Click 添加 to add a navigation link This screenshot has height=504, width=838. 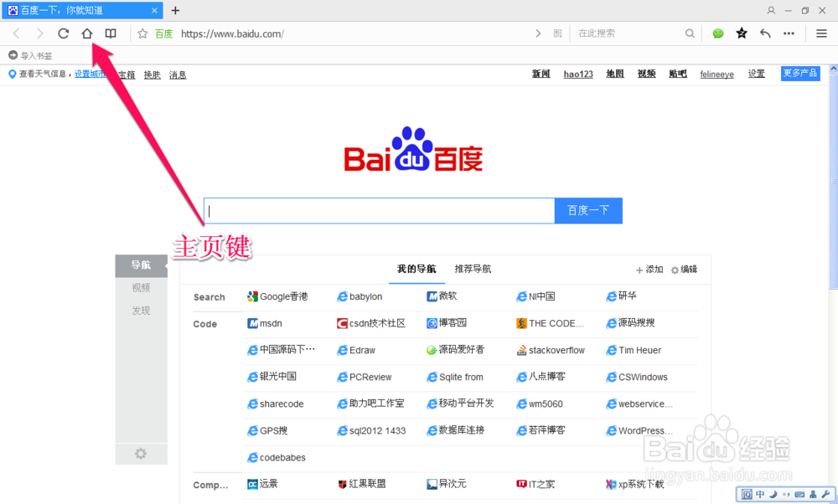(649, 270)
